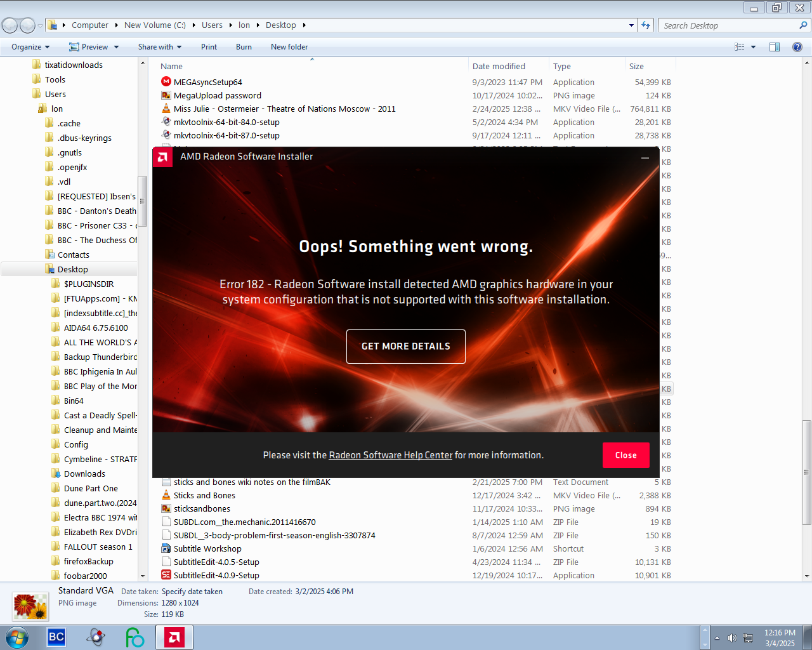Click the navigation pane scrollbar thumb
812x650 pixels.
[x=143, y=201]
